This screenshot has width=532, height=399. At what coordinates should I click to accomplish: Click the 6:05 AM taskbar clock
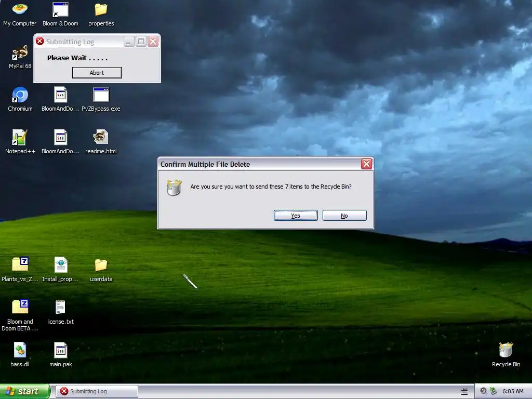click(513, 391)
